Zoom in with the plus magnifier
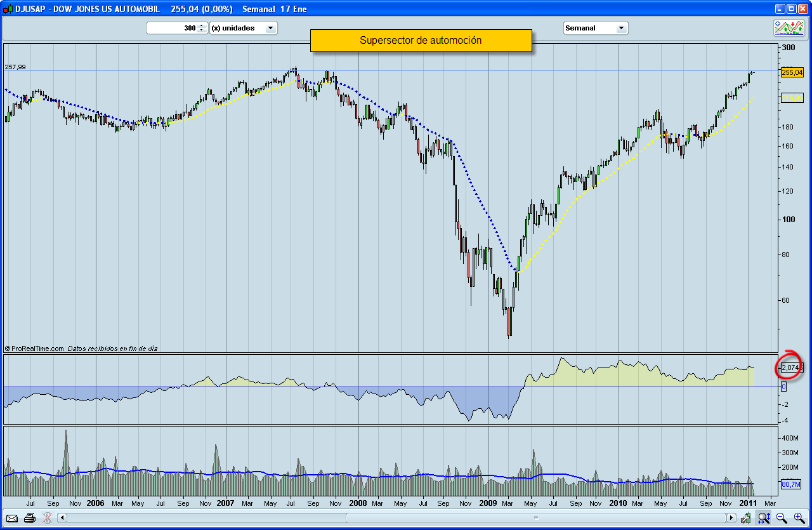 click(799, 518)
